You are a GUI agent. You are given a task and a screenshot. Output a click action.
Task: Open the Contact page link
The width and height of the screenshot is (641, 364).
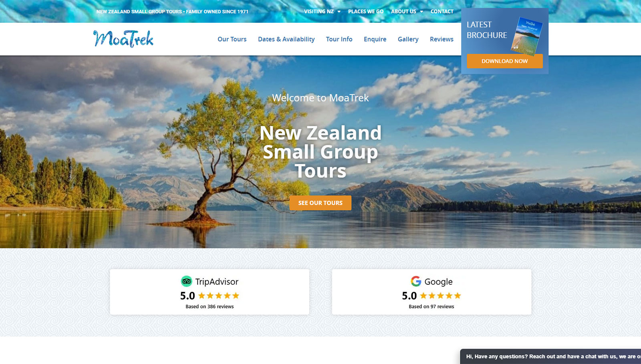coord(442,12)
